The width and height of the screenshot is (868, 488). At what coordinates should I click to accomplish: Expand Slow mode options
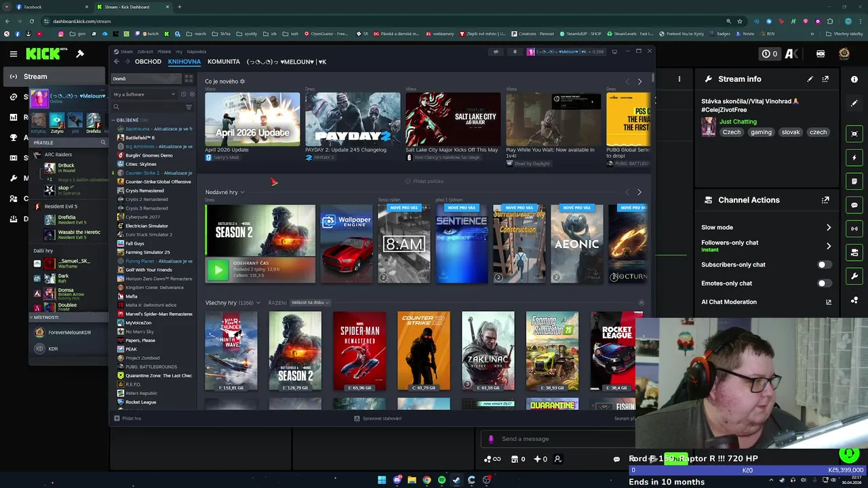pyautogui.click(x=828, y=228)
